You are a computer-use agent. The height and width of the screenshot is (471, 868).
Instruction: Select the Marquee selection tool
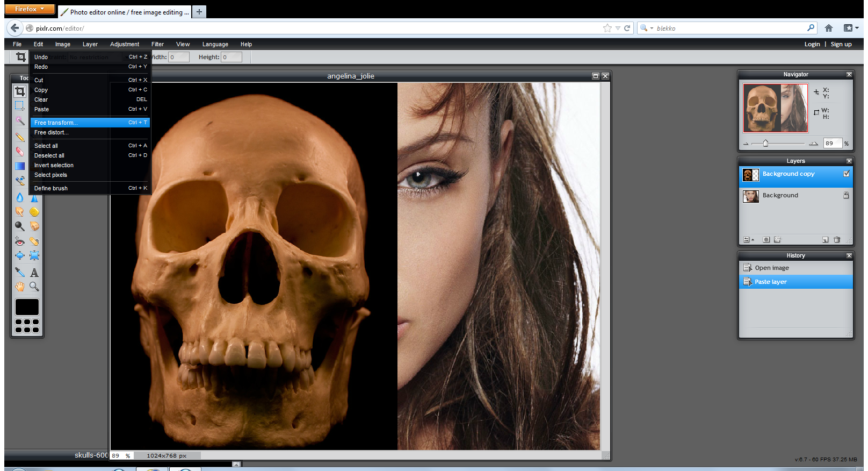point(20,105)
